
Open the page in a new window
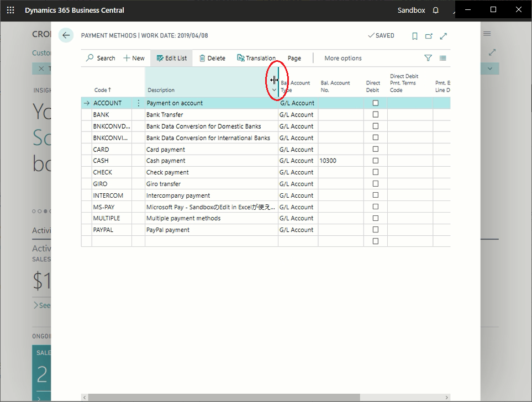(x=429, y=36)
